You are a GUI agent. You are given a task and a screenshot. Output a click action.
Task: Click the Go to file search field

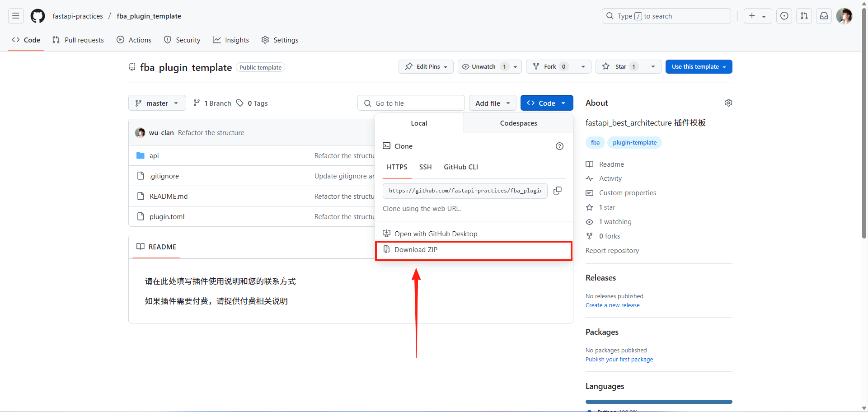pyautogui.click(x=411, y=103)
